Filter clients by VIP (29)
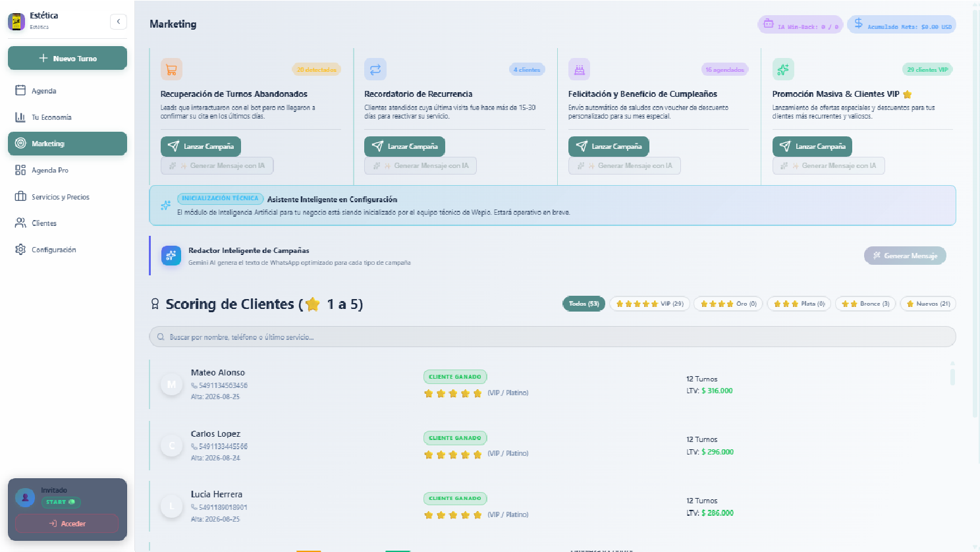This screenshot has width=980, height=552. click(649, 304)
